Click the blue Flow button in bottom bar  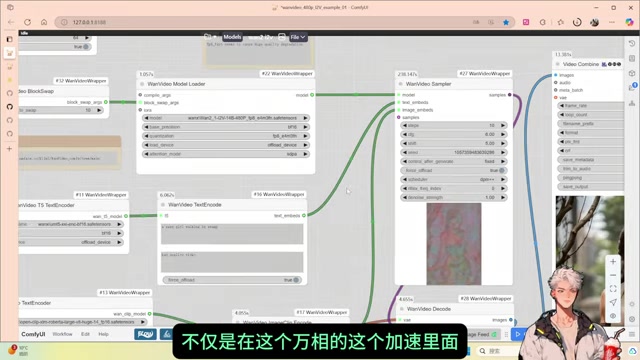pyautogui.click(x=145, y=334)
